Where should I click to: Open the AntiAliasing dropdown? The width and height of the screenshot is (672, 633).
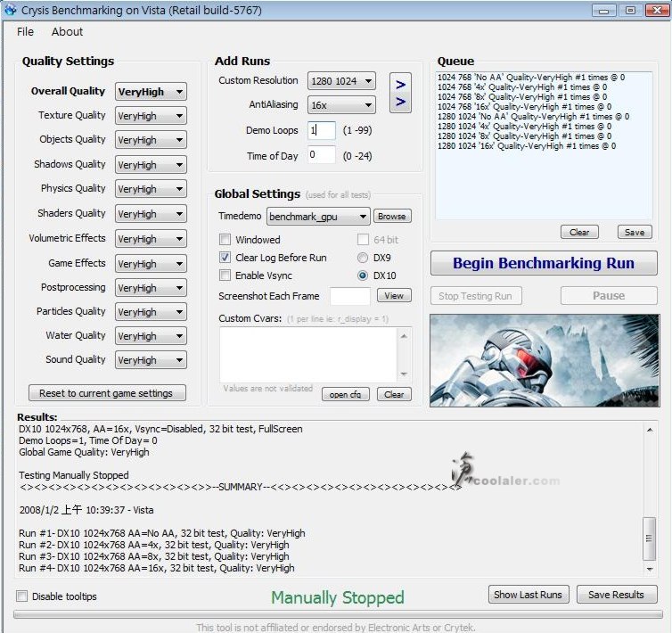[x=341, y=105]
